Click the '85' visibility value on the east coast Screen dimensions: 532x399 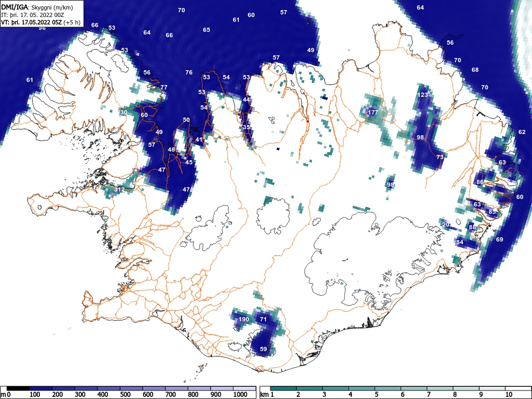pyautogui.click(x=492, y=212)
